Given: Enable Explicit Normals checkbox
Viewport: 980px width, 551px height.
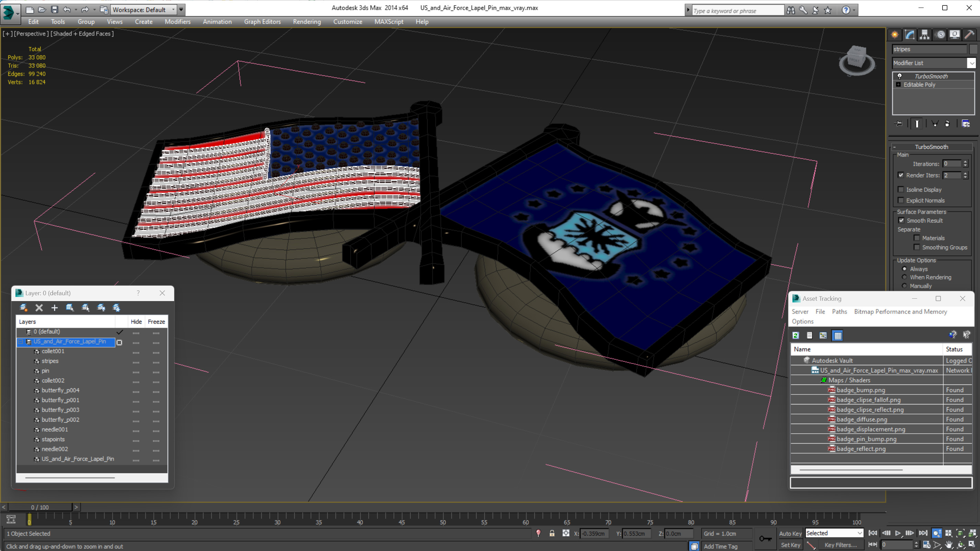Looking at the screenshot, I should [x=901, y=200].
